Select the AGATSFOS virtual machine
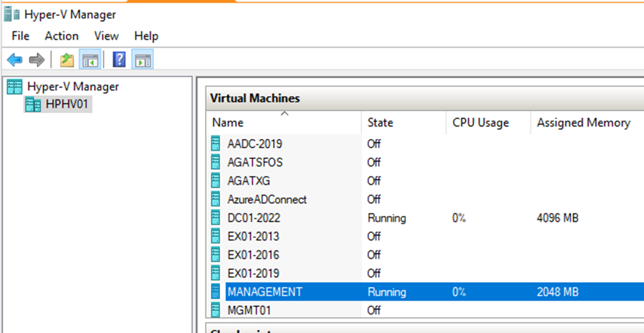The image size is (644, 333). [x=255, y=162]
